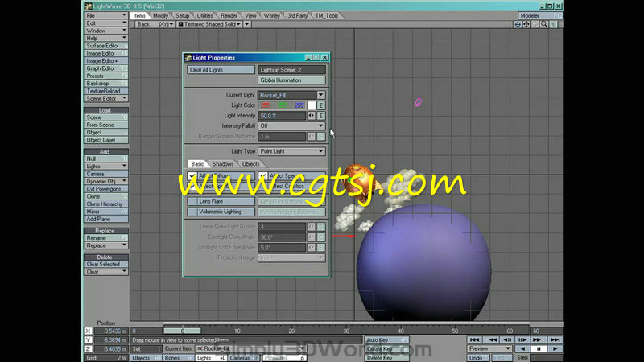Step back one frame
The width and height of the screenshot is (644, 362).
tap(508, 339)
